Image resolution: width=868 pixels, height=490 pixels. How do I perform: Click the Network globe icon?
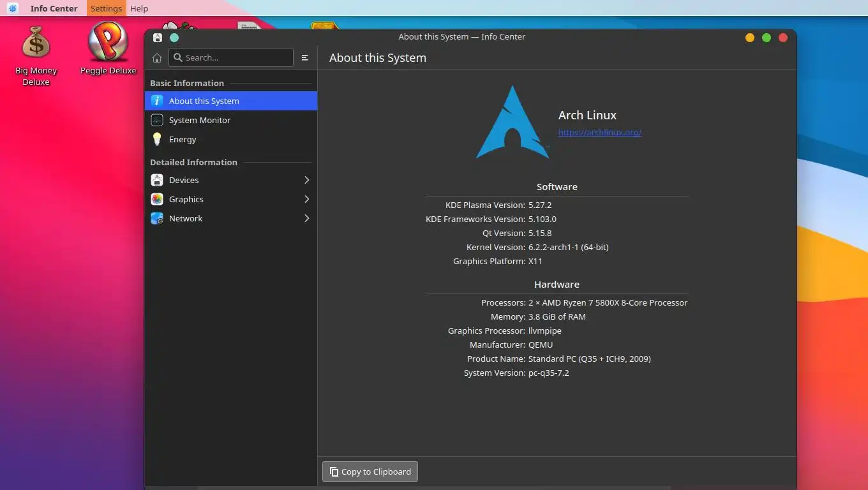(x=157, y=218)
